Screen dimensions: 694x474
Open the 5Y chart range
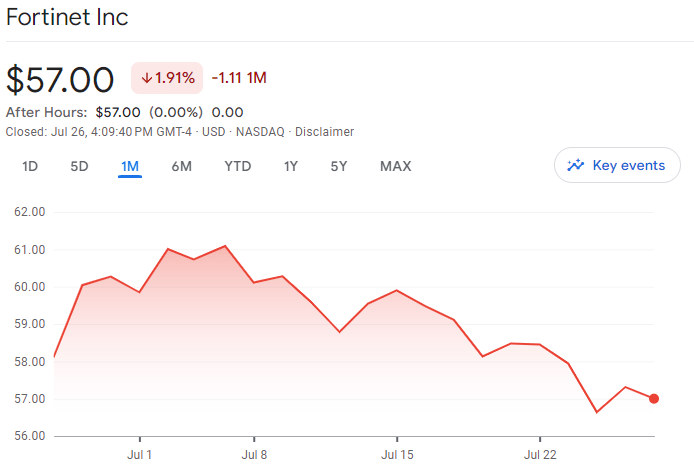339,166
